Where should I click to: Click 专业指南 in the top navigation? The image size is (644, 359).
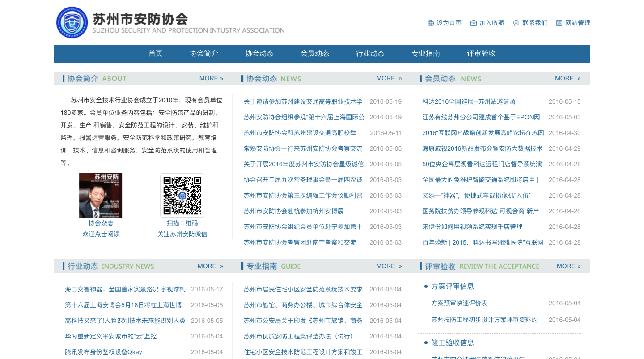(x=426, y=54)
